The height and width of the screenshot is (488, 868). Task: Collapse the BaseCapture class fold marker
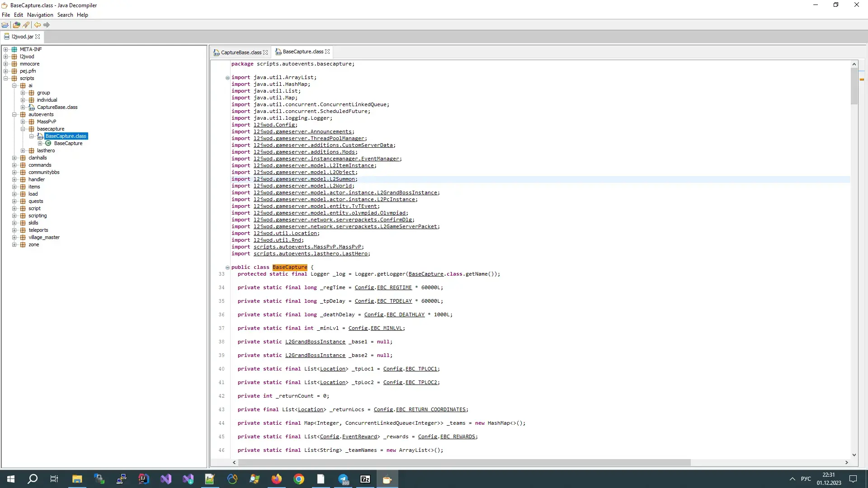227,267
